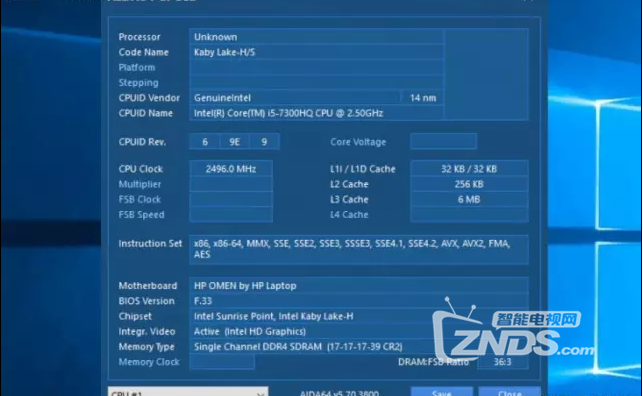The image size is (643, 396).
Task: Select the Chipset label
Action: [x=135, y=316]
